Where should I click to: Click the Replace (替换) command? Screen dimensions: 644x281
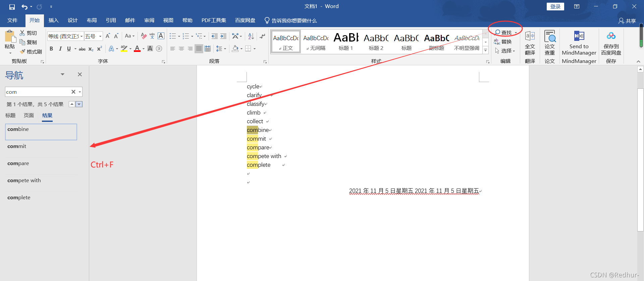coord(503,42)
